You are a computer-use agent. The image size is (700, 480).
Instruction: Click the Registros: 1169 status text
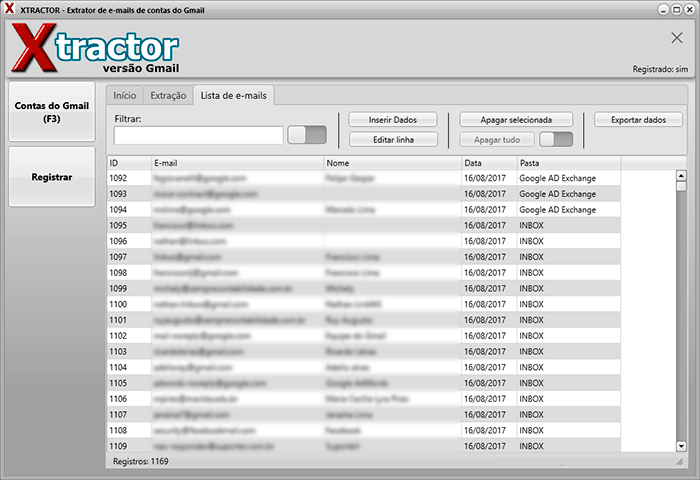[141, 461]
